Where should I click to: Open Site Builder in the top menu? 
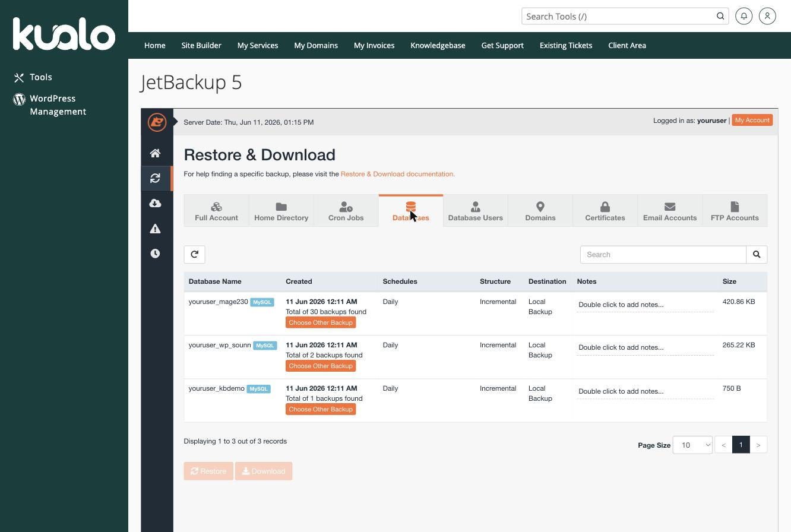click(201, 45)
